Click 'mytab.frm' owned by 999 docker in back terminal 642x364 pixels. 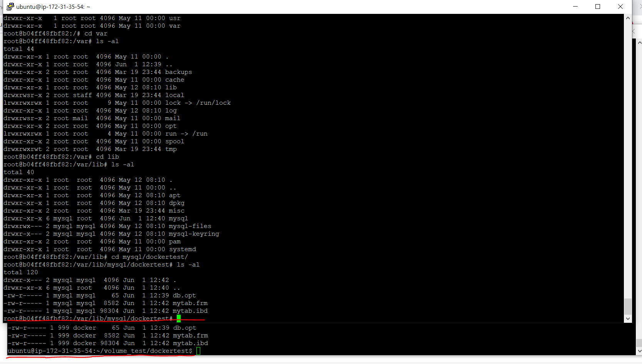click(190, 335)
